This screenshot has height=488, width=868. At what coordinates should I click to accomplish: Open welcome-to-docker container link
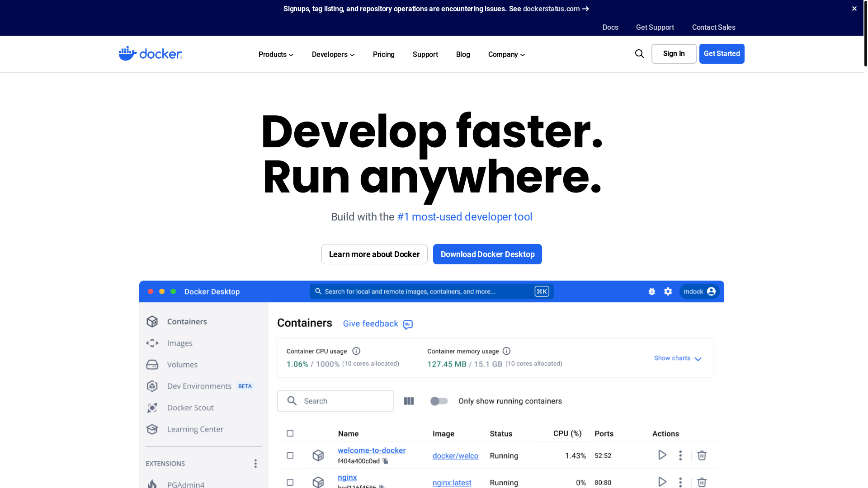point(372,450)
